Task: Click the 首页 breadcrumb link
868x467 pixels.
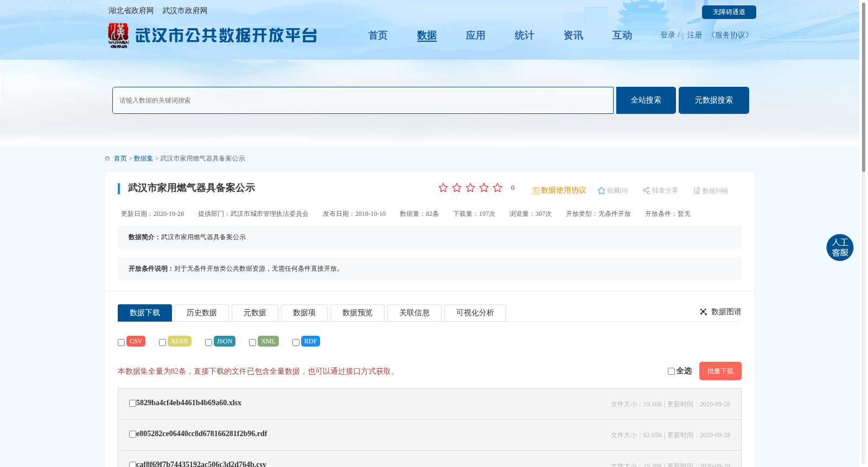Action: coord(120,158)
